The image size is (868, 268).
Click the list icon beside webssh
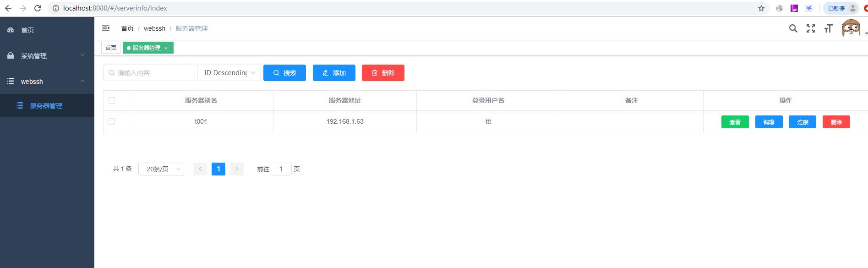click(x=11, y=81)
